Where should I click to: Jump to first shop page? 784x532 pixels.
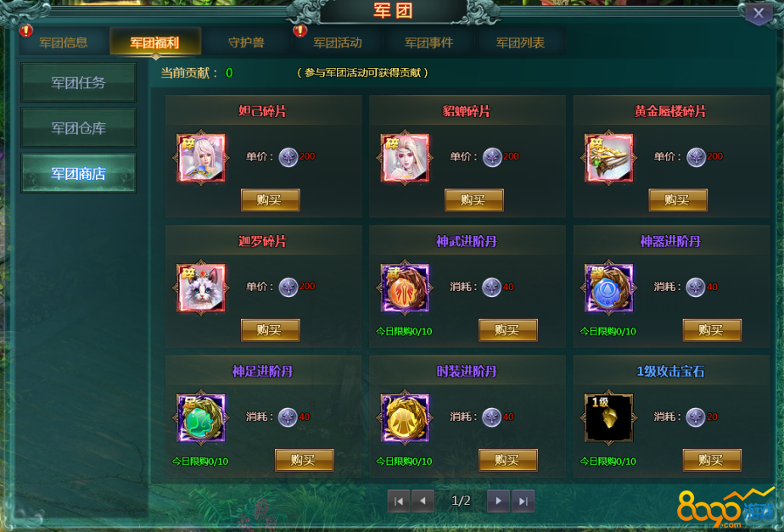399,501
